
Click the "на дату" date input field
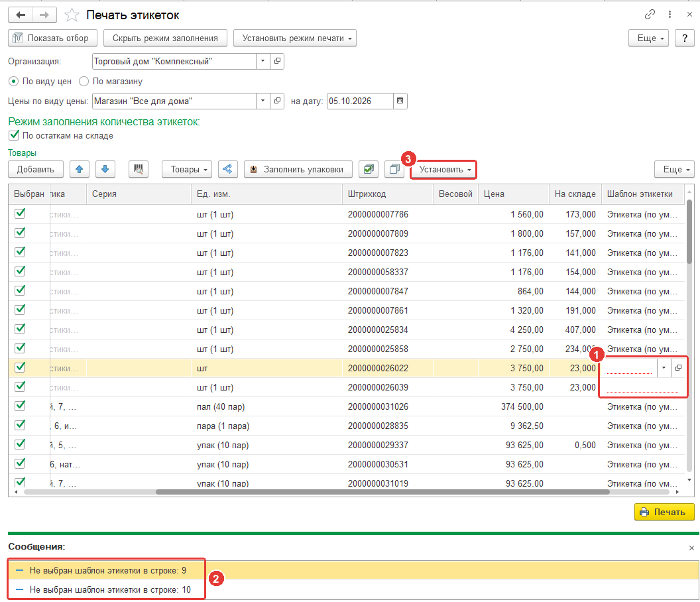click(360, 101)
